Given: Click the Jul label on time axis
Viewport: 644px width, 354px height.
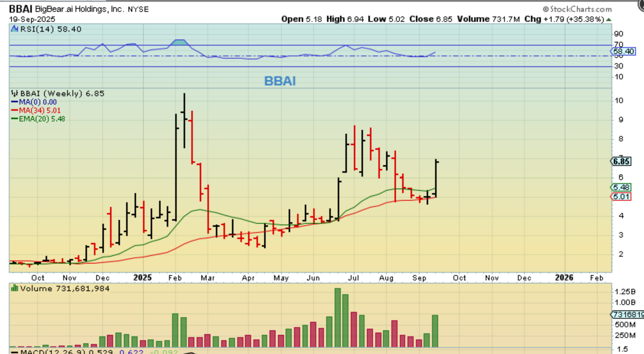Looking at the screenshot, I should 353,278.
